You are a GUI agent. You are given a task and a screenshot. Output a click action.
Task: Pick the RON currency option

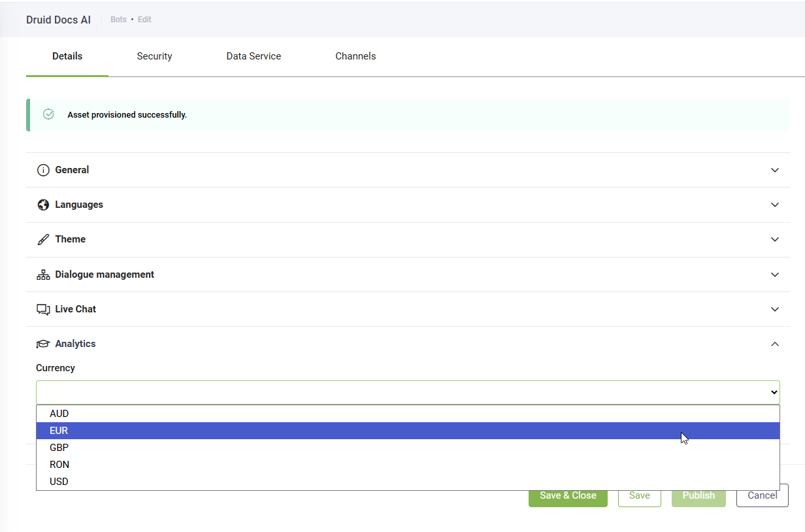pos(59,465)
